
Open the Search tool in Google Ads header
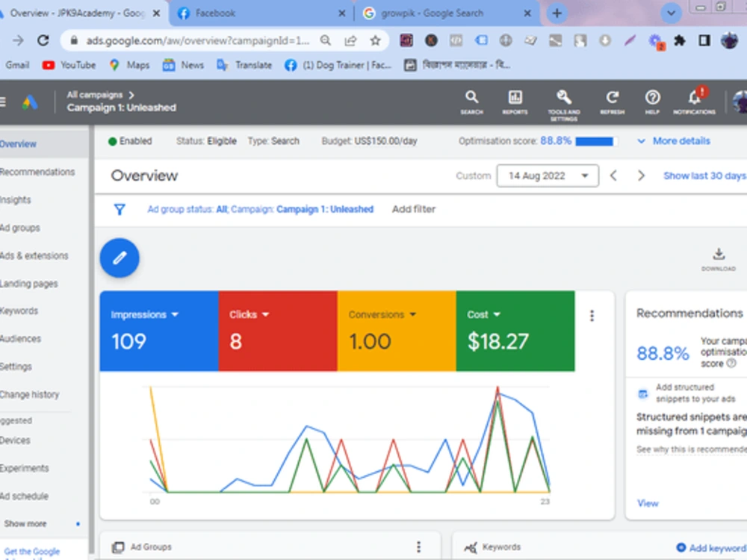[471, 102]
